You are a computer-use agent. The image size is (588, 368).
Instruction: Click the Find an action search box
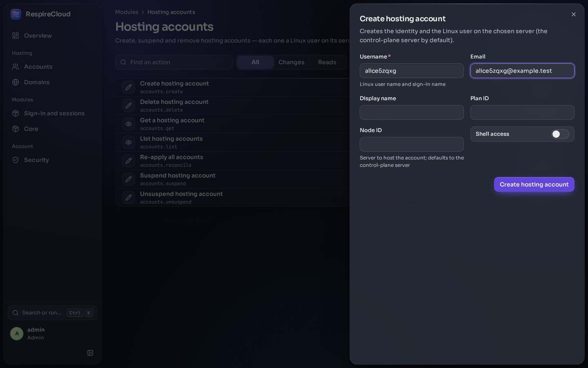click(174, 62)
